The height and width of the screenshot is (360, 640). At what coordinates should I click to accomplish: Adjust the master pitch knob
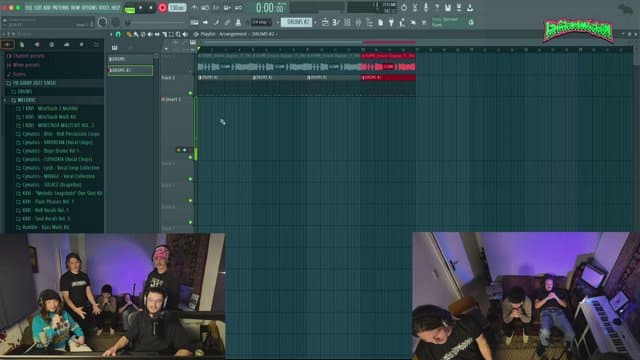coord(116,22)
